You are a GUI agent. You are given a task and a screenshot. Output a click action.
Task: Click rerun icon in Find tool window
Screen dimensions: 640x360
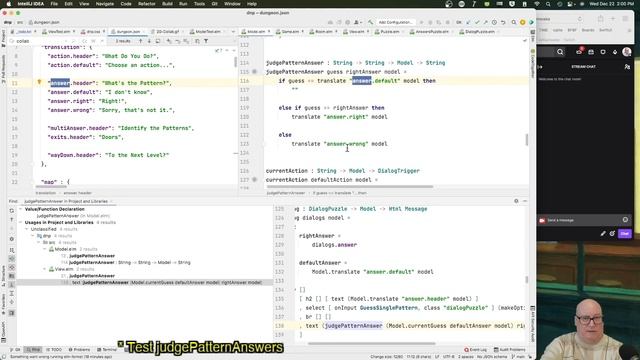pos(11,211)
